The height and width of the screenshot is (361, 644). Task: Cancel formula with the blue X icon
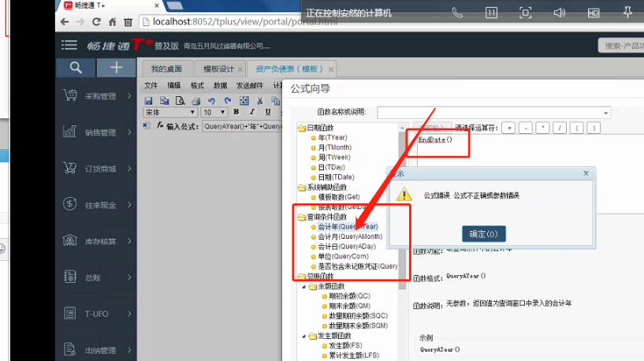[x=145, y=125]
